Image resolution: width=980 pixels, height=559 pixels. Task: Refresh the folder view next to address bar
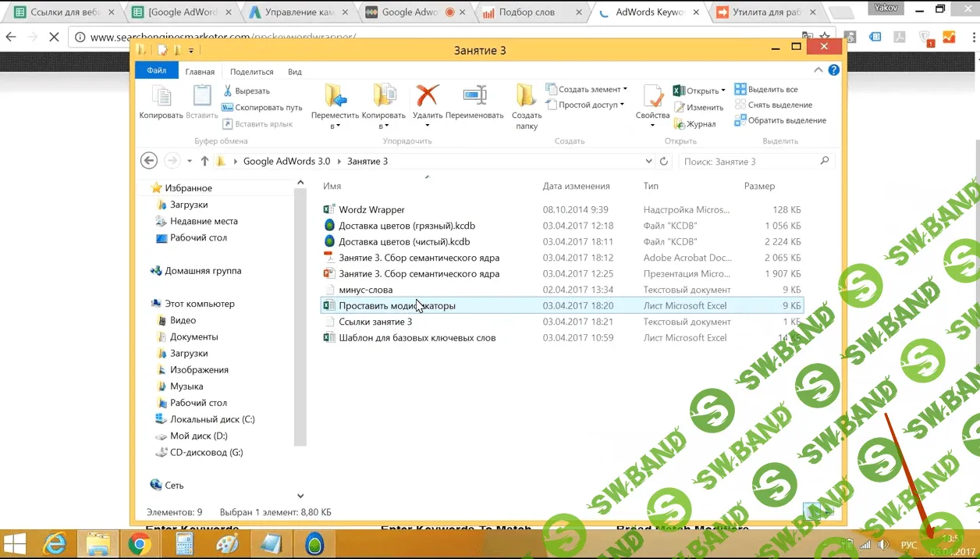click(664, 162)
